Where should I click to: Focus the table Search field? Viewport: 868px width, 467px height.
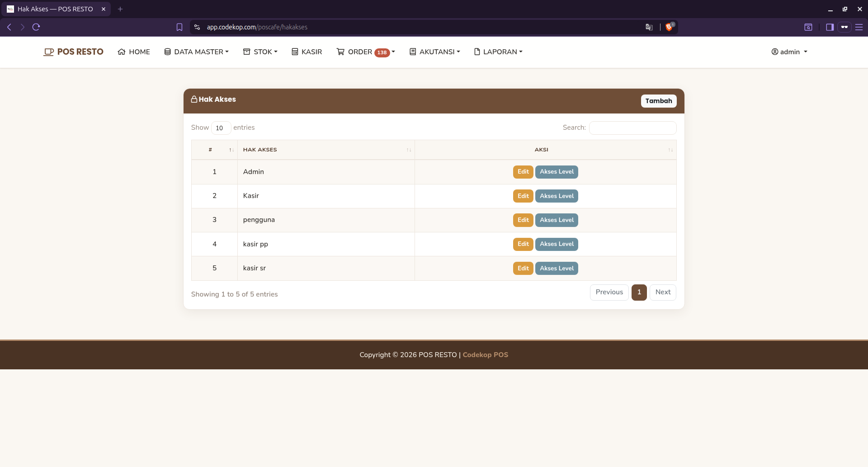(632, 128)
